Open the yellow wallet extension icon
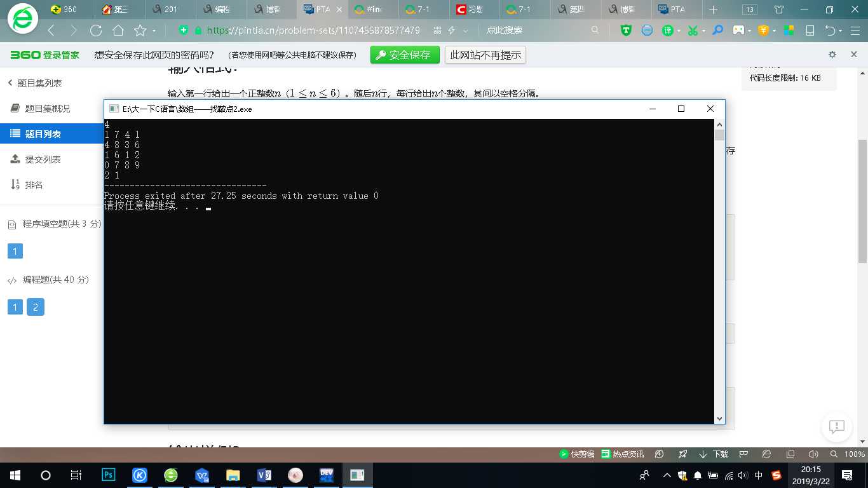This screenshot has width=868, height=488. (x=763, y=30)
